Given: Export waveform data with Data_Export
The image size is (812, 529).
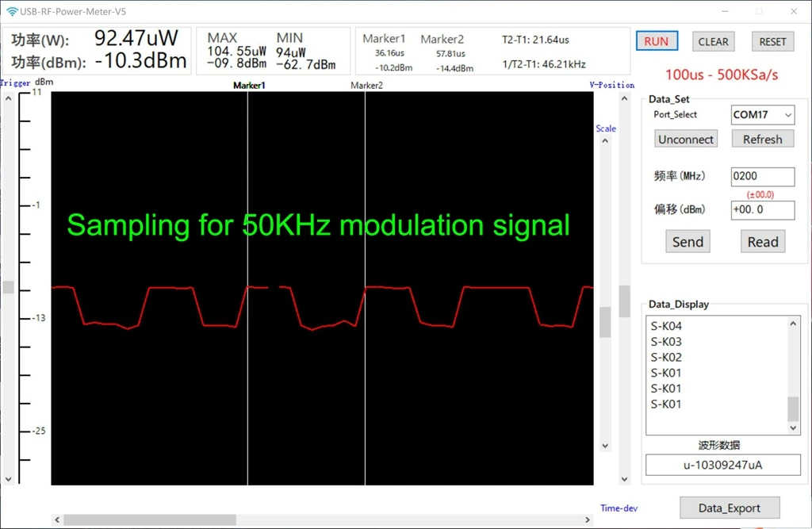Looking at the screenshot, I should [729, 507].
